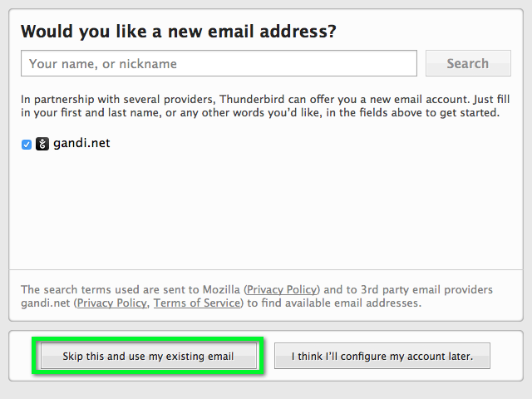The height and width of the screenshot is (399, 532).
Task: Click the divider line above the disclaimer
Action: (x=266, y=270)
